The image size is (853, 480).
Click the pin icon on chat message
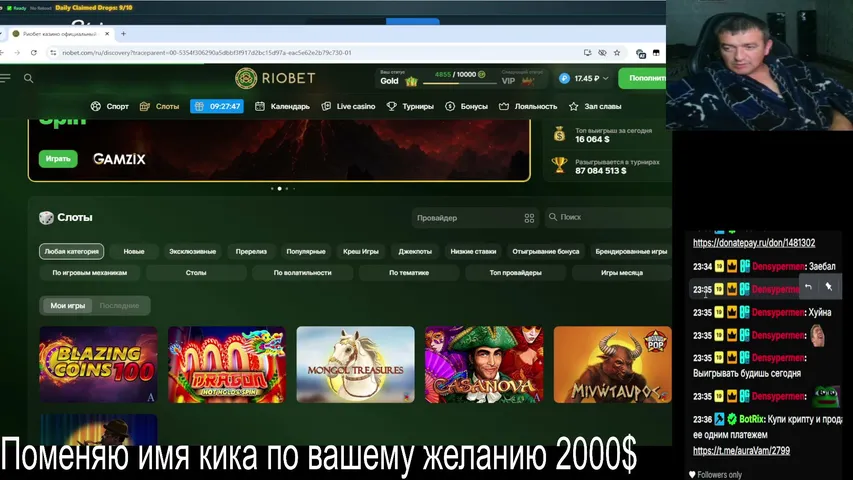point(829,287)
